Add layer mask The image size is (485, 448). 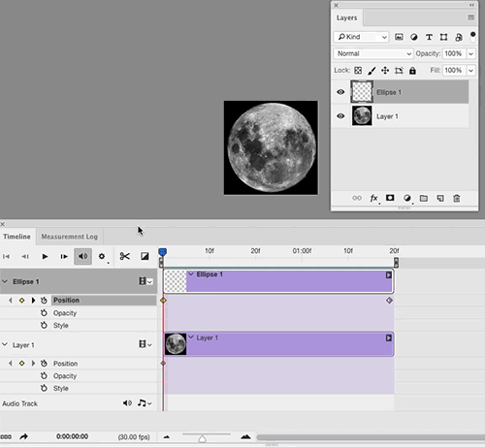390,198
